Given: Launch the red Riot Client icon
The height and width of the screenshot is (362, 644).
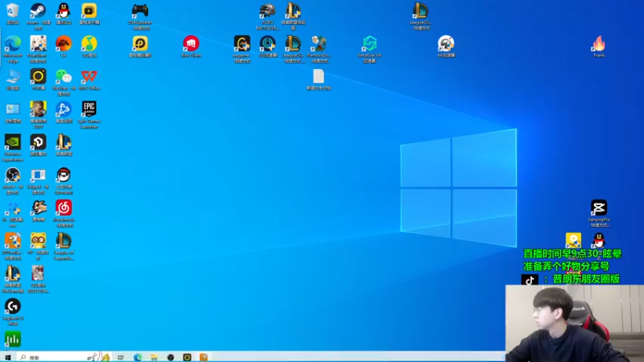Looking at the screenshot, I should (x=191, y=43).
